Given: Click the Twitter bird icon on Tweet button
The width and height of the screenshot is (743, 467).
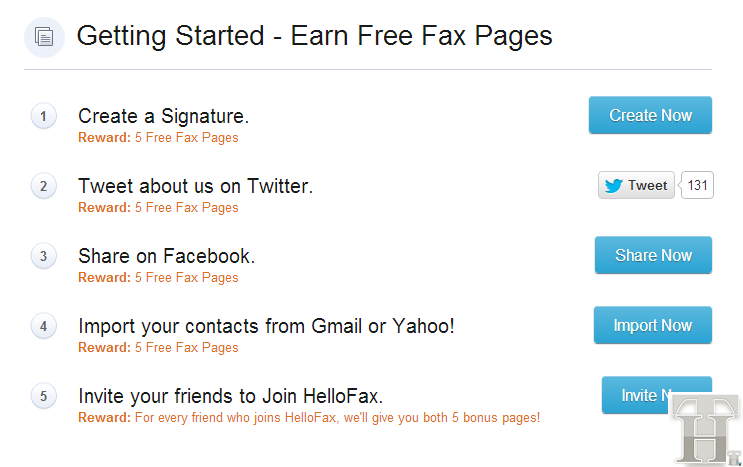Looking at the screenshot, I should coord(614,185).
